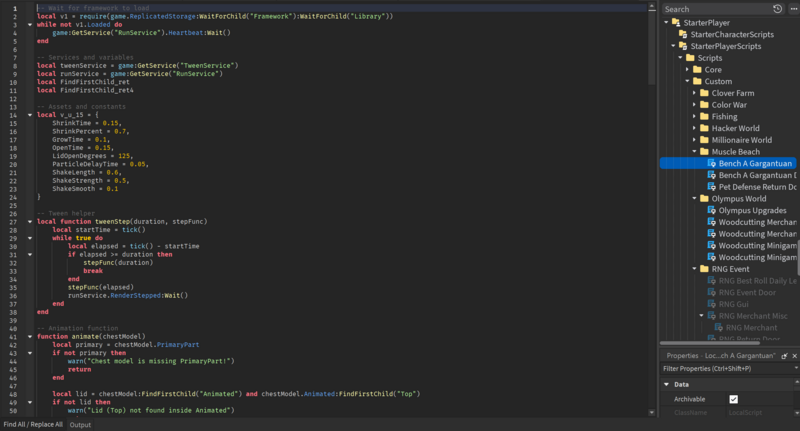Fold the v_u_15 table at line 14
800x431 pixels.
[30, 115]
